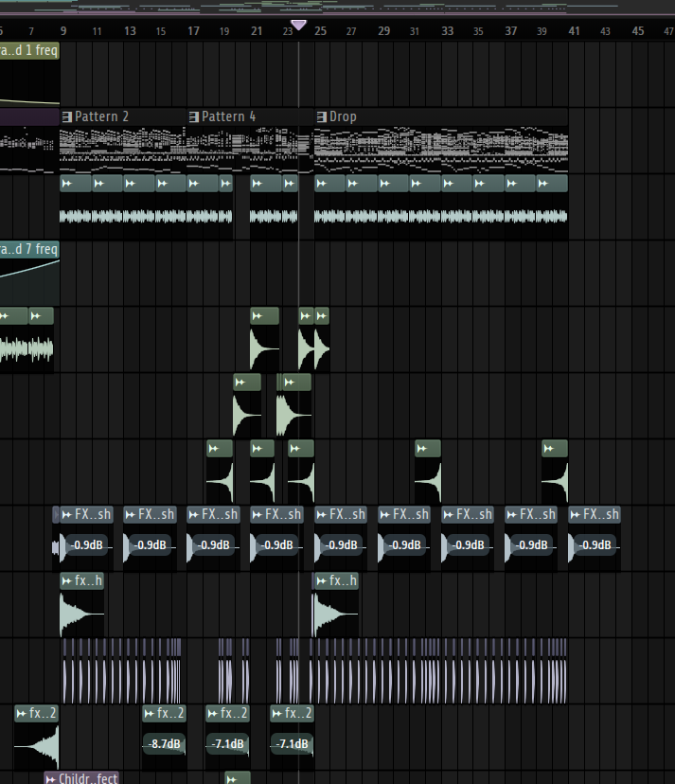This screenshot has height=784, width=675.
Task: Open menu icon of reverse swell starting bar 21
Action: tap(257, 449)
